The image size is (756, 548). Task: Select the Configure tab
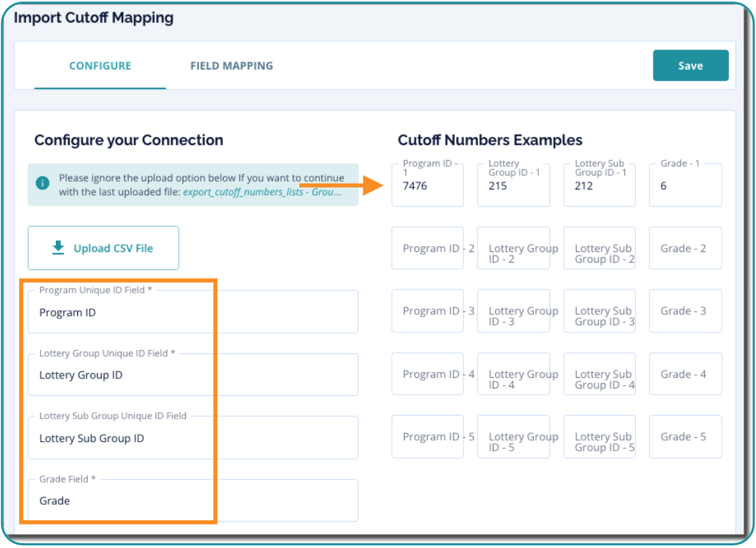(100, 66)
